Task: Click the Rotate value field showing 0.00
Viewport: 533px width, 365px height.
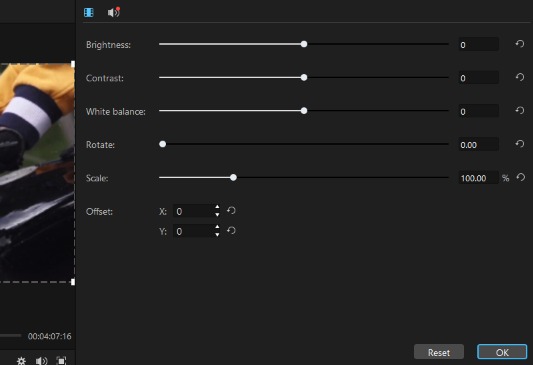Action: click(479, 144)
